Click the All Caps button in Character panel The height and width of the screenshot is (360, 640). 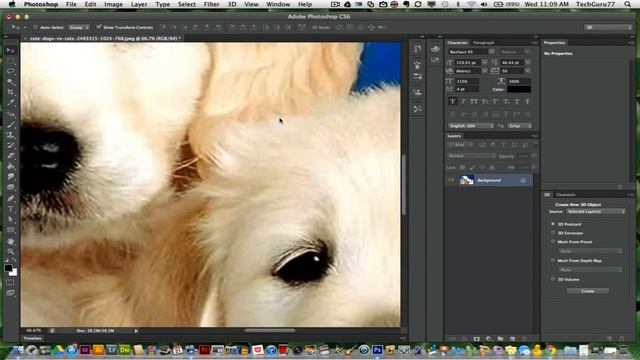(x=474, y=101)
